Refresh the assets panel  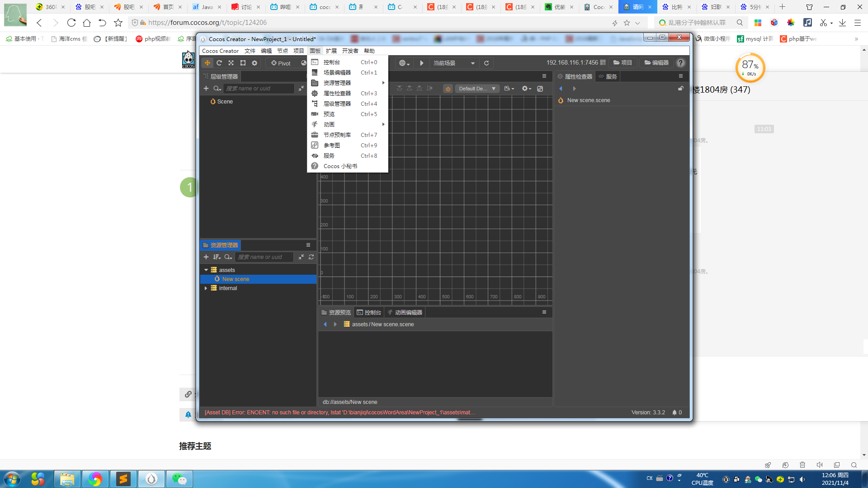[311, 257]
